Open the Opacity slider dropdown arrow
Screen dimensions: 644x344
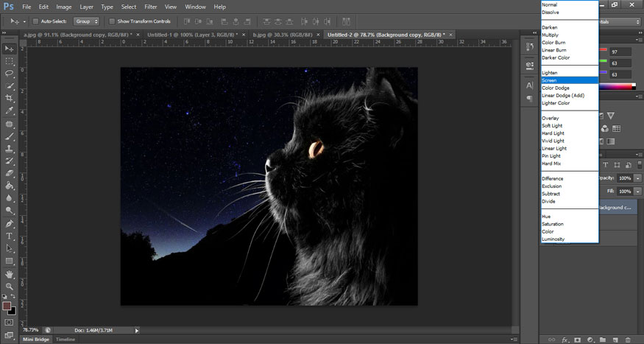(637, 178)
